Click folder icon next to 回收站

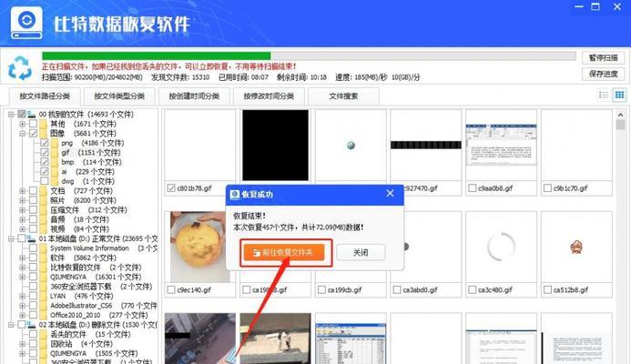coord(44,344)
